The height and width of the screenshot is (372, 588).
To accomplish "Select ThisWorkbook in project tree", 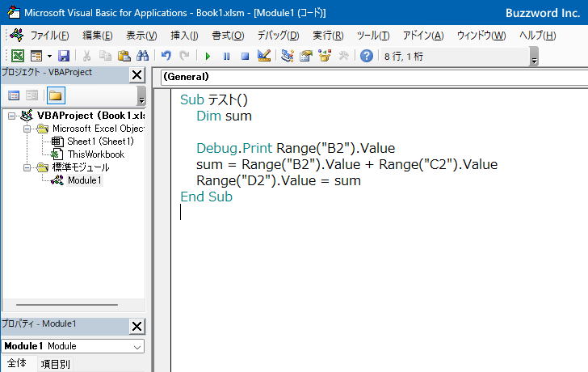I will point(96,154).
